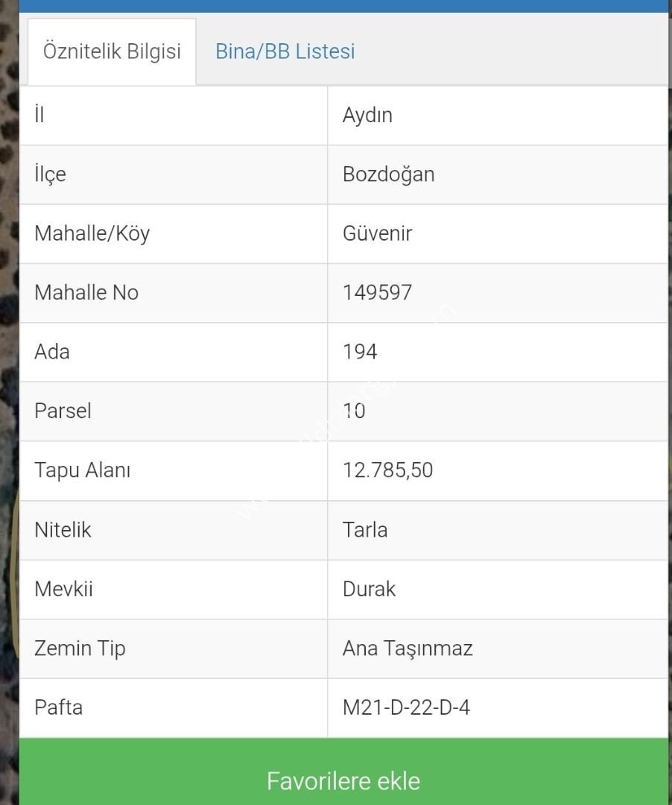
Task: Select Tapu Alanı value 12.785,50
Action: [388, 470]
